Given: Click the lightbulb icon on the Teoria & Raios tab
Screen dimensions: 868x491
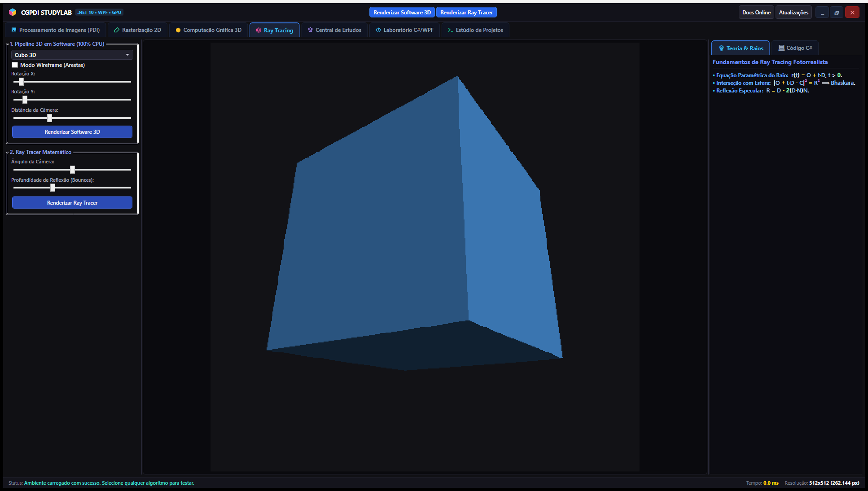Looking at the screenshot, I should [722, 48].
